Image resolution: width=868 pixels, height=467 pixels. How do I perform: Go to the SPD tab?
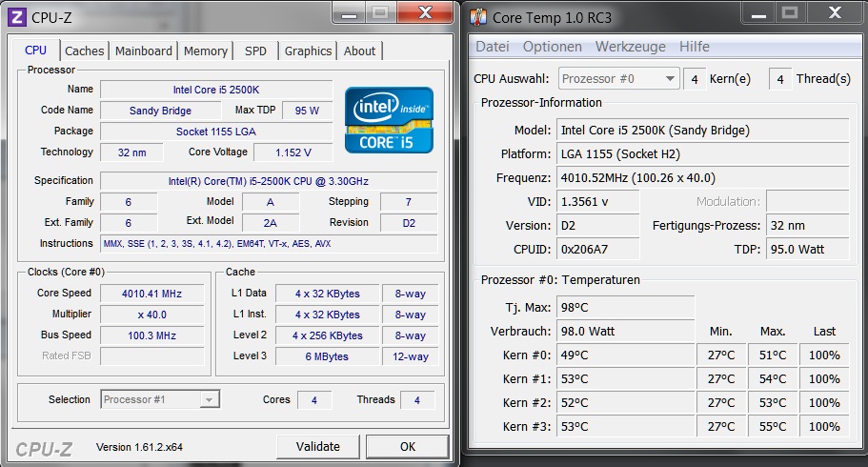[255, 51]
